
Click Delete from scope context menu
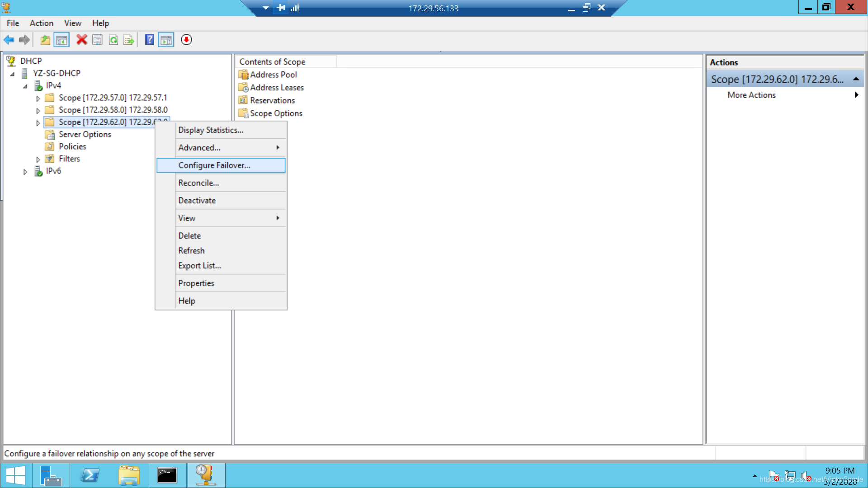(189, 235)
